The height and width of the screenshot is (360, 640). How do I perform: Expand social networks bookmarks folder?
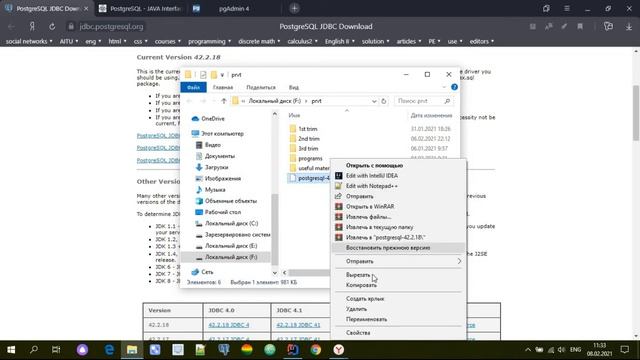tap(29, 41)
